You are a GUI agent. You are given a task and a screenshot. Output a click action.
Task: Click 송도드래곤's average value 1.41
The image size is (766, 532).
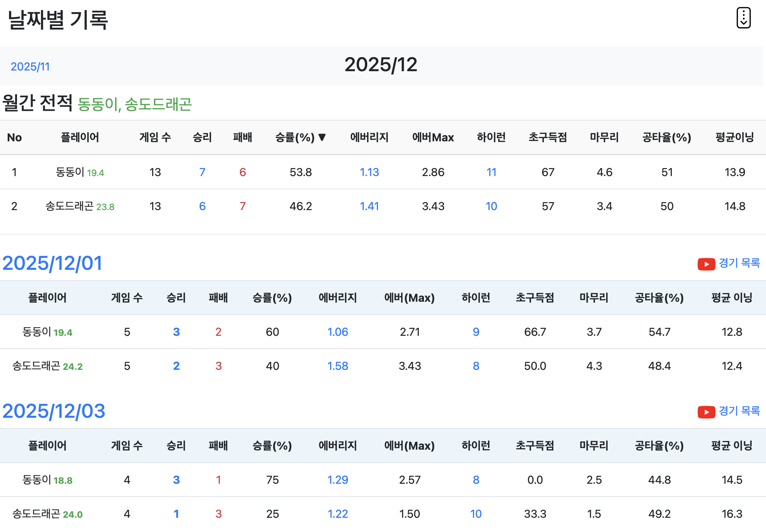(x=369, y=206)
